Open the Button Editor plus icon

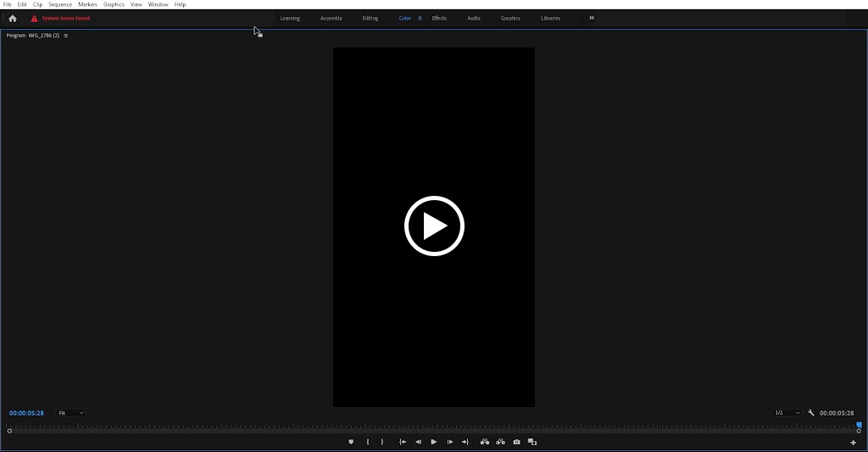tap(854, 443)
